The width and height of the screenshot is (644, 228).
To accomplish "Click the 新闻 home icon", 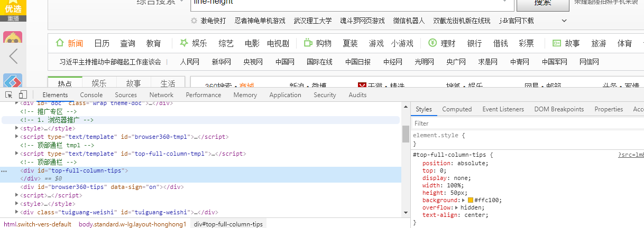I will click(x=60, y=43).
